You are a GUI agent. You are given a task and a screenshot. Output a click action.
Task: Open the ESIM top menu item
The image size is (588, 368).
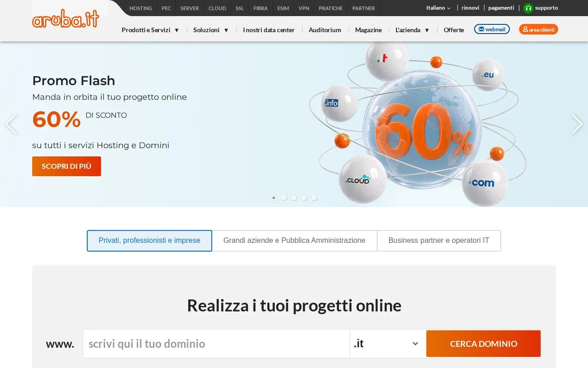(283, 8)
